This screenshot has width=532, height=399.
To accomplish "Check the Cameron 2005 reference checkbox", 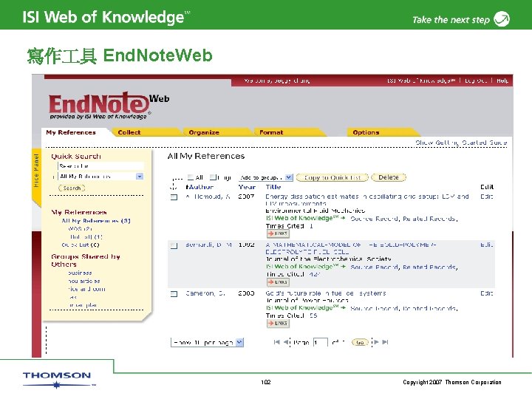I will [x=174, y=294].
